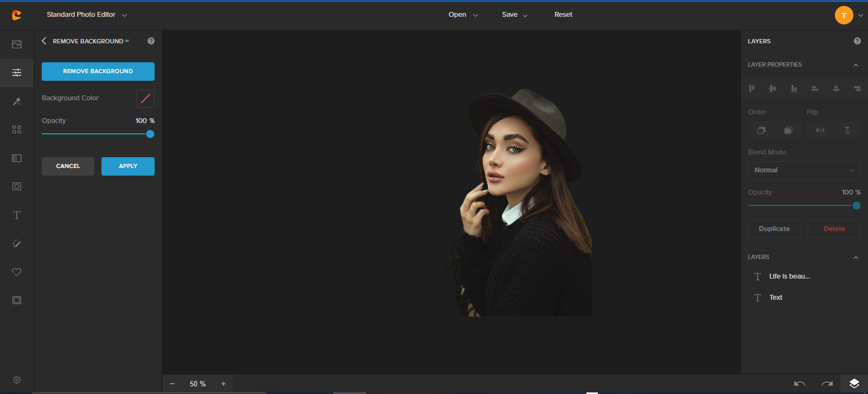This screenshot has width=868, height=394.
Task: Collapse the Layer Properties section
Action: (x=856, y=65)
